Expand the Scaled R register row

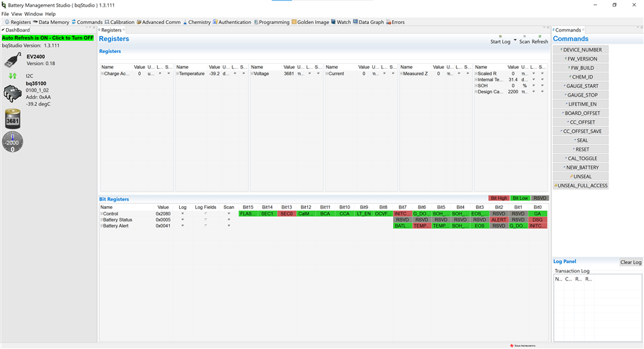(476, 74)
